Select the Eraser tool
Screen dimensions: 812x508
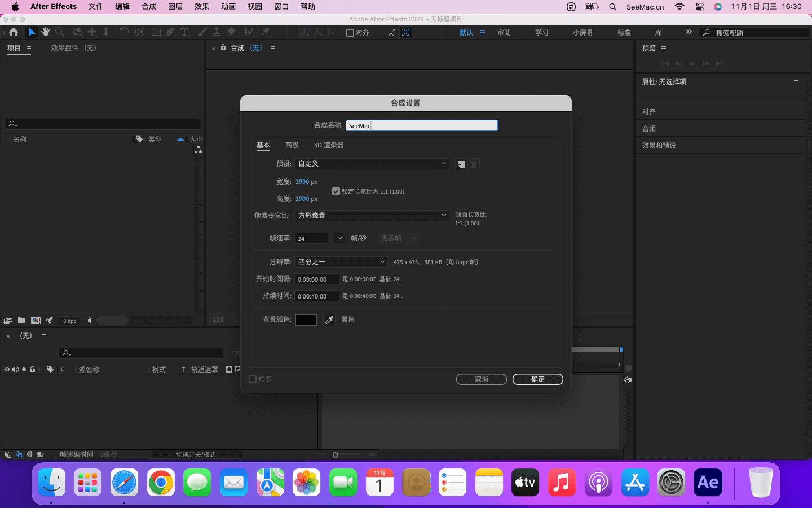(x=231, y=32)
